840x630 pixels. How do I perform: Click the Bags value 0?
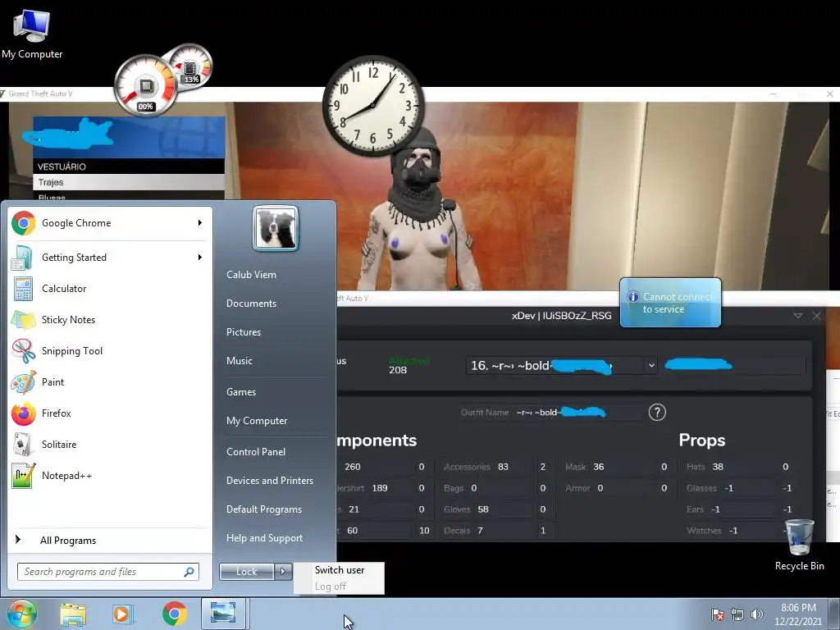[473, 488]
